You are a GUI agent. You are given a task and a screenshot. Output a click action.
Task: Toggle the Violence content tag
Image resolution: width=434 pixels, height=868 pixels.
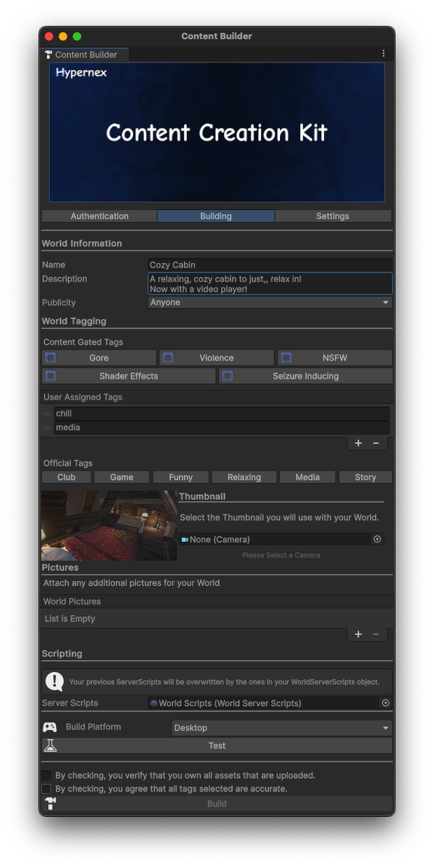tap(216, 358)
